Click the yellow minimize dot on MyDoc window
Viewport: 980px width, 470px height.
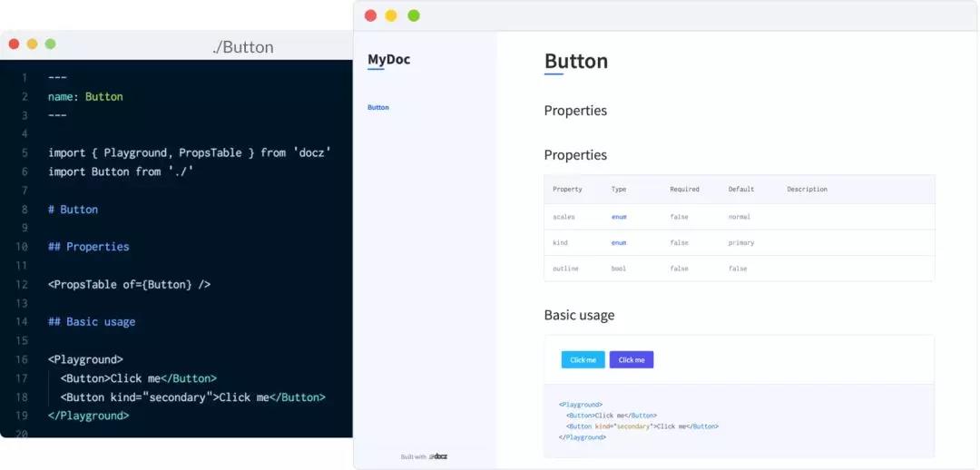[391, 15]
